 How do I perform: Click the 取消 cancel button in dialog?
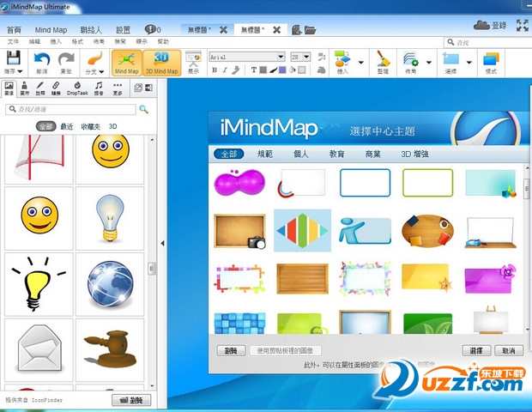click(x=509, y=350)
